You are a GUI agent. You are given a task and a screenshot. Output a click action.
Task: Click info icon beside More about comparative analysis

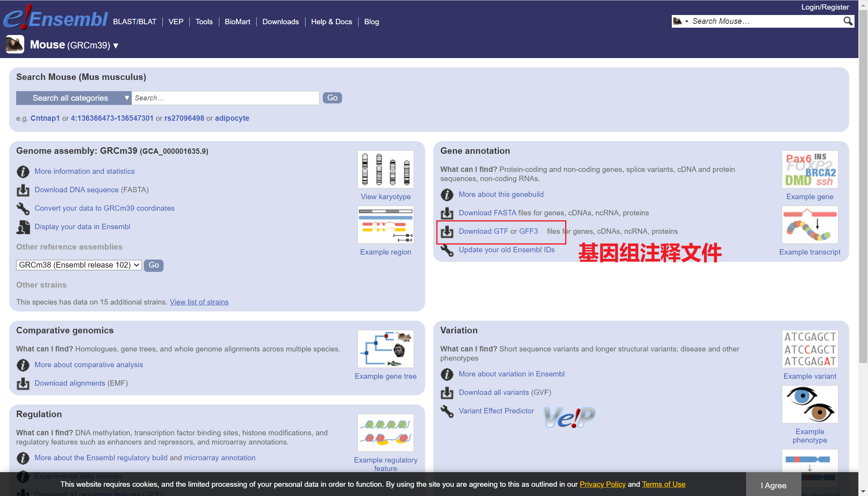23,365
